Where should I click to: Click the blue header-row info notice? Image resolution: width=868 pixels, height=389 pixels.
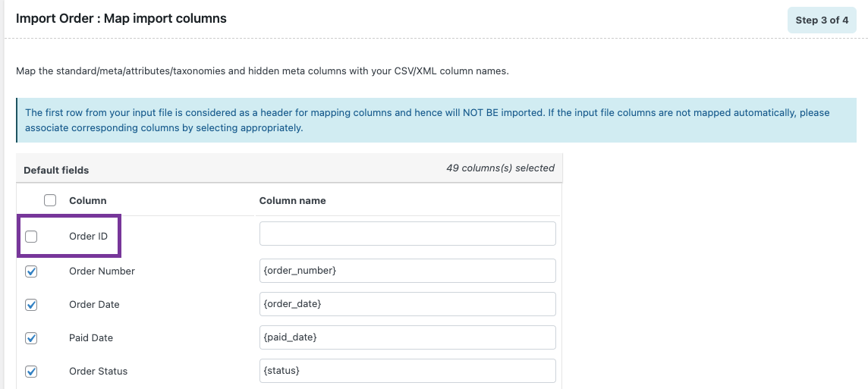click(x=436, y=120)
